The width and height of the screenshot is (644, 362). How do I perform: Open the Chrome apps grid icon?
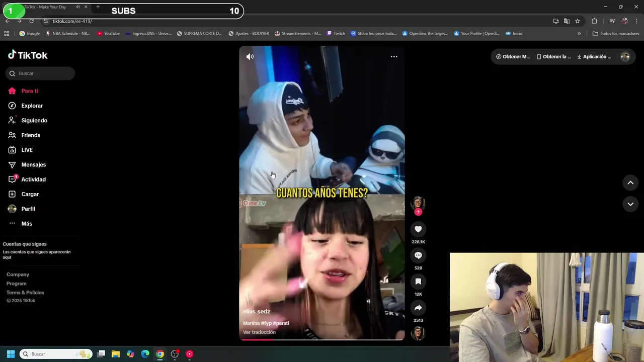[7, 34]
